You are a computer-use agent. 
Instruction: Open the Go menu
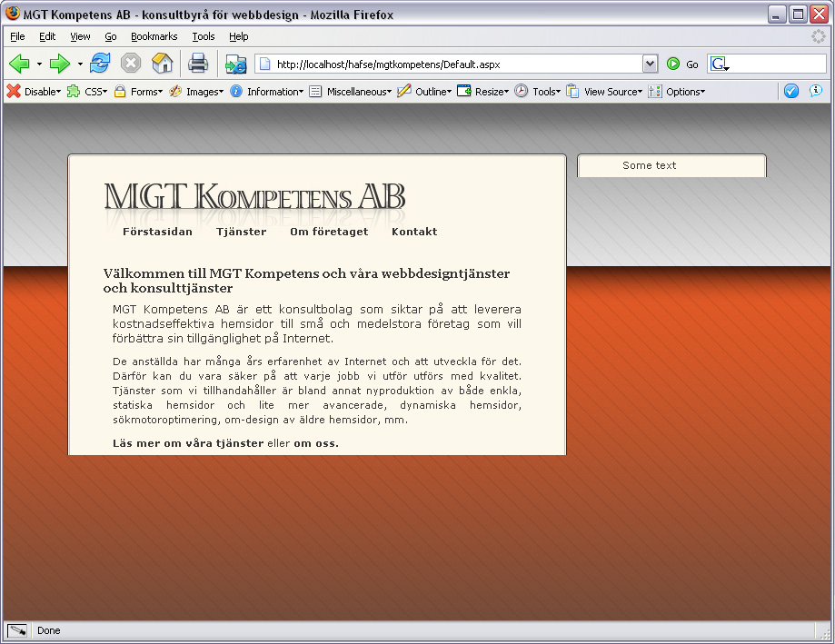[111, 36]
